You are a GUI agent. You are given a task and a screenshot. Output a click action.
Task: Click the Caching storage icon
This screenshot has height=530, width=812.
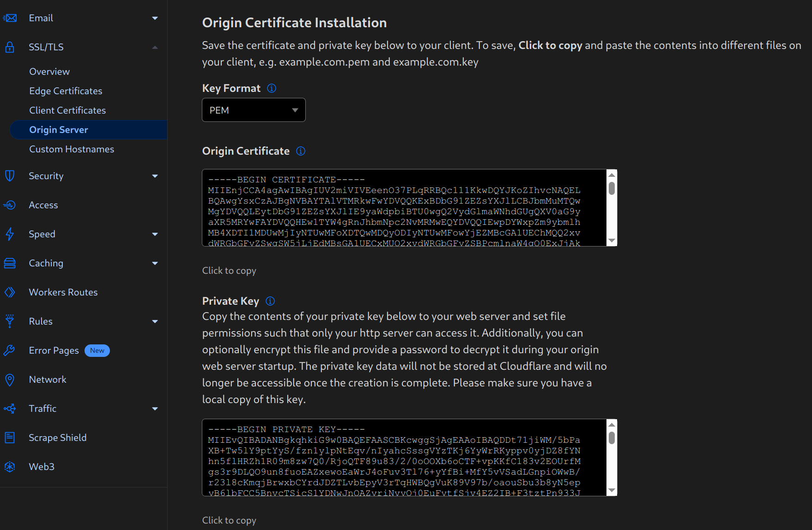10,263
